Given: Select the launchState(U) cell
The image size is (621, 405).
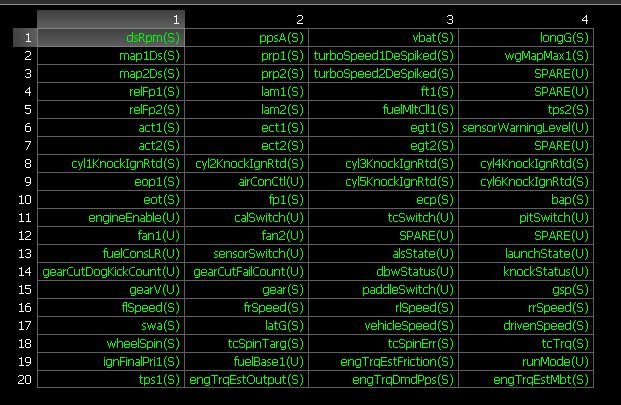Looking at the screenshot, I should pyautogui.click(x=526, y=253).
